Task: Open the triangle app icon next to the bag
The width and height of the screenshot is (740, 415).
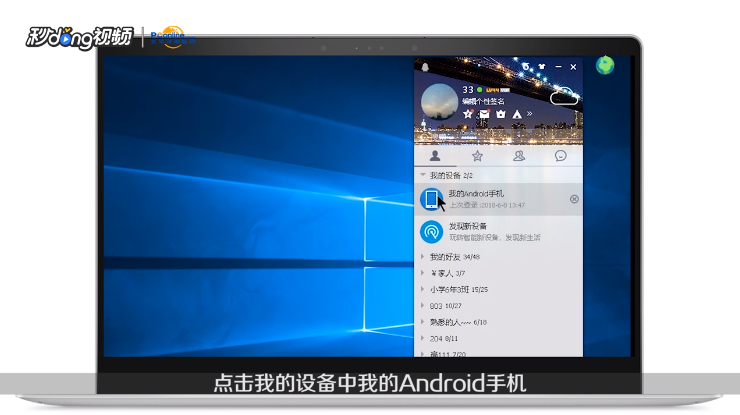Action: point(517,114)
